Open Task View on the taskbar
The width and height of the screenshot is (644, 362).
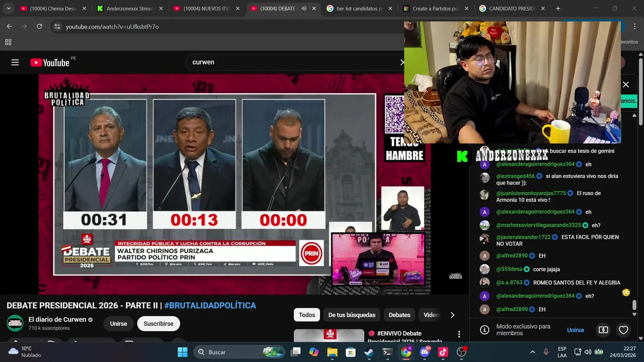tap(295, 352)
